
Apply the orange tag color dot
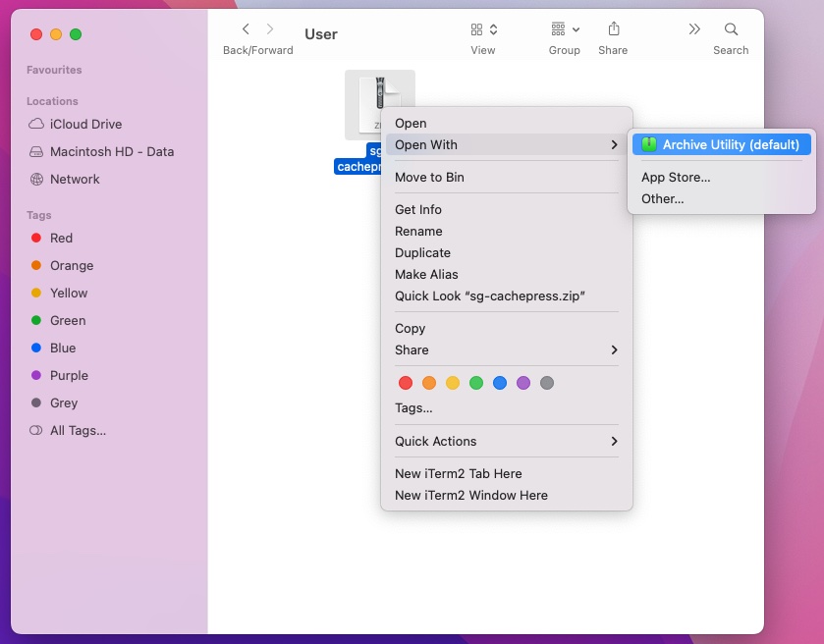(x=429, y=383)
